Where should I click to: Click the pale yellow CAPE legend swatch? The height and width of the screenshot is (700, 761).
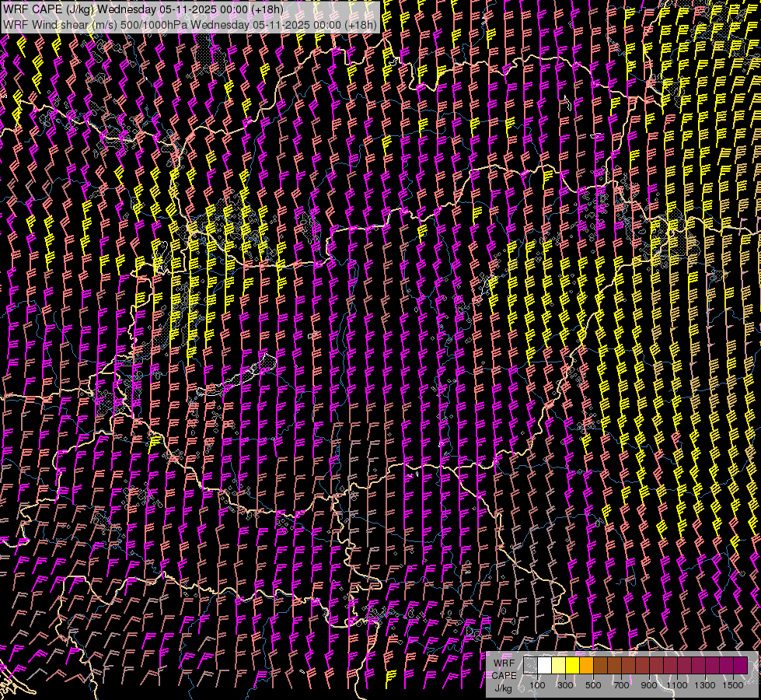click(559, 665)
